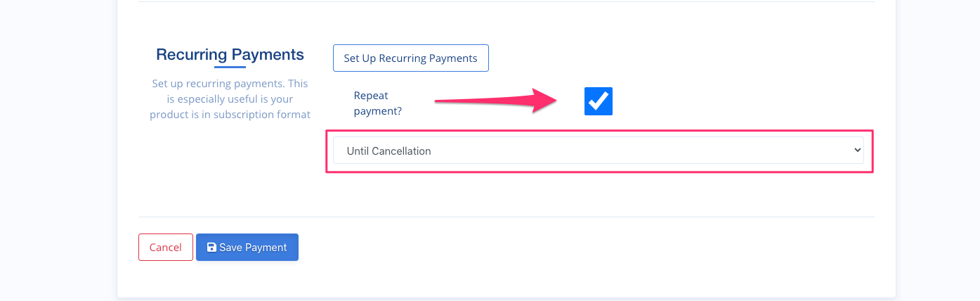
Task: Click the "Save Payment" text label
Action: [253, 248]
